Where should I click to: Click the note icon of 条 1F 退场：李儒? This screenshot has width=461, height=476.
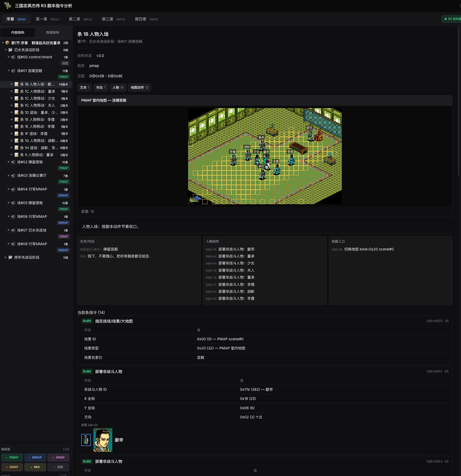click(17, 134)
